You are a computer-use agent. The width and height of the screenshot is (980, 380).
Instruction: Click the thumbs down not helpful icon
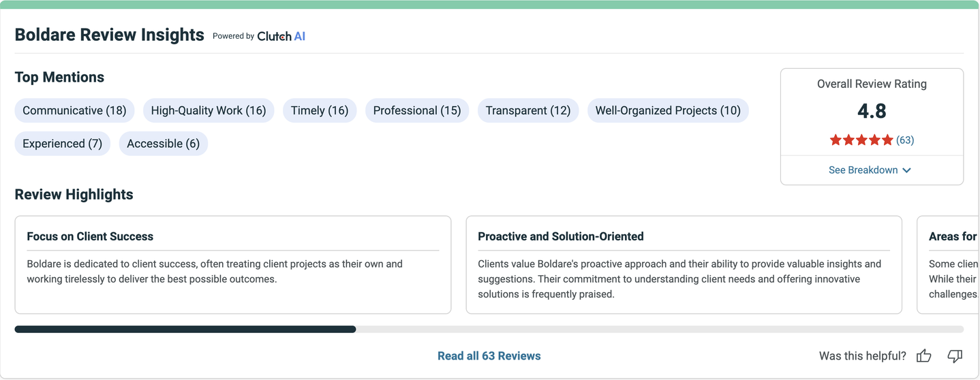[x=955, y=356]
